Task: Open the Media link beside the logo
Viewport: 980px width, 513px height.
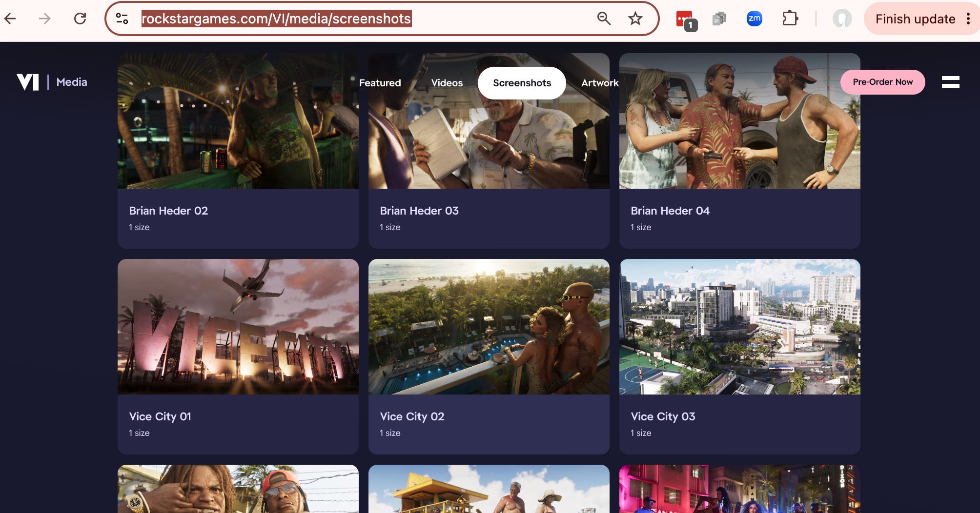Action: click(72, 82)
